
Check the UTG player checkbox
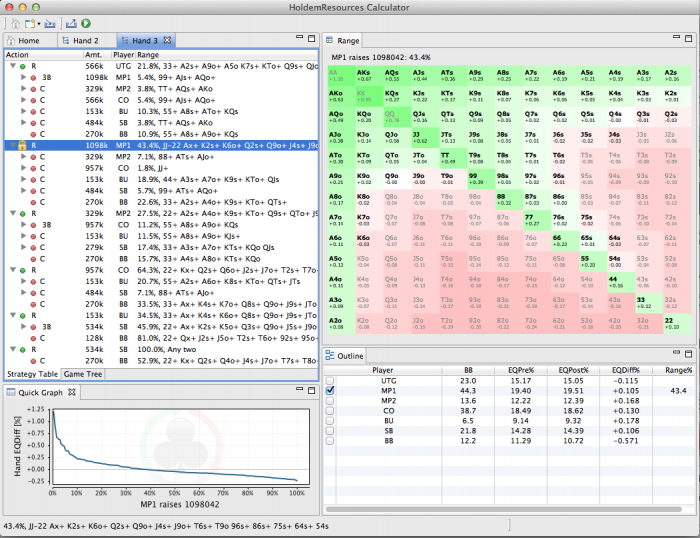[330, 380]
